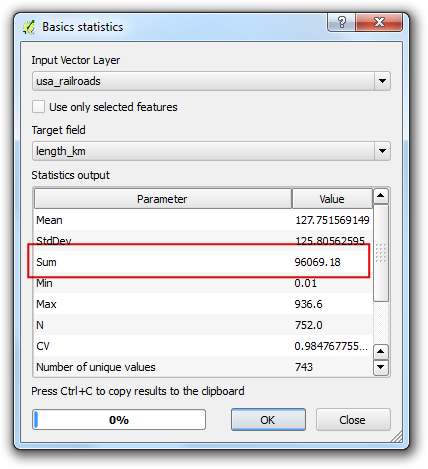Image resolution: width=428 pixels, height=469 pixels.
Task: Select the Sum row in statistics output
Action: pos(203,262)
